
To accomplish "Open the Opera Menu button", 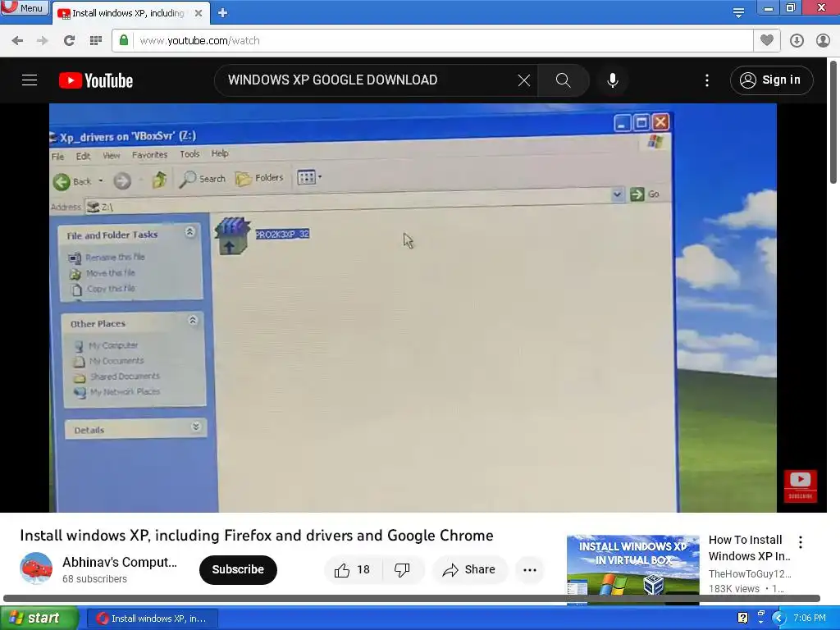I will [25, 7].
